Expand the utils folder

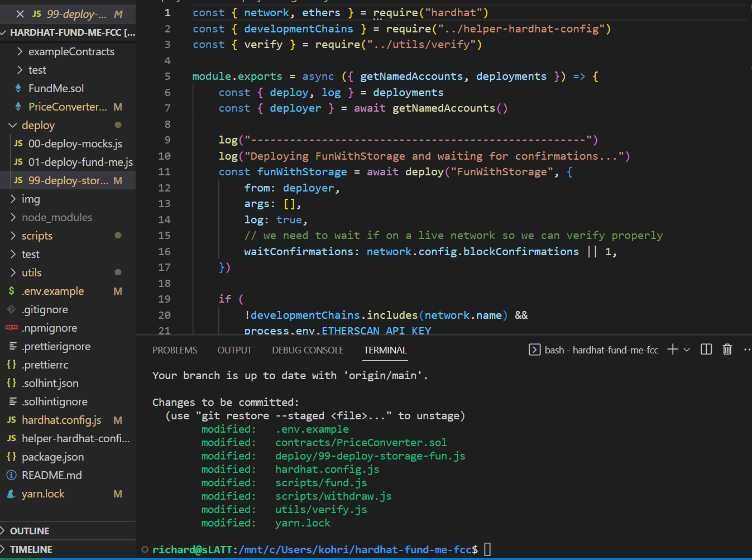(x=68, y=272)
